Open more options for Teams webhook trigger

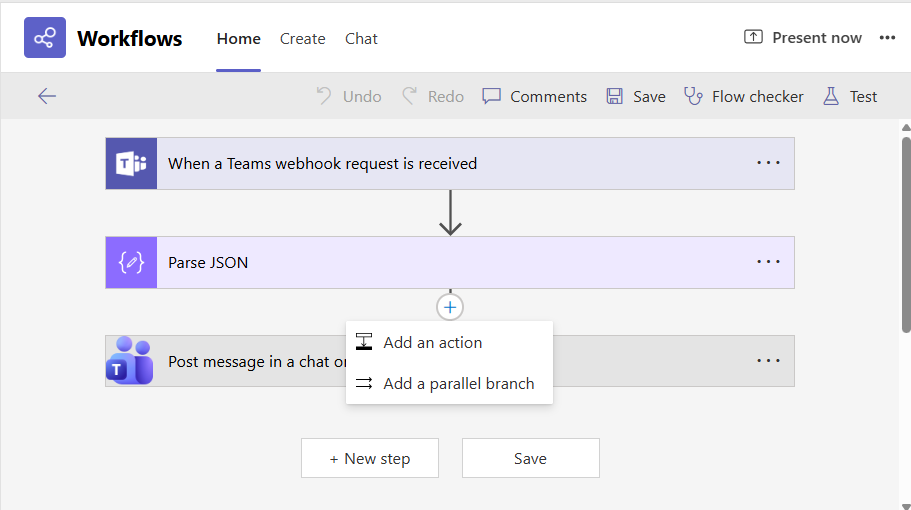tap(768, 163)
